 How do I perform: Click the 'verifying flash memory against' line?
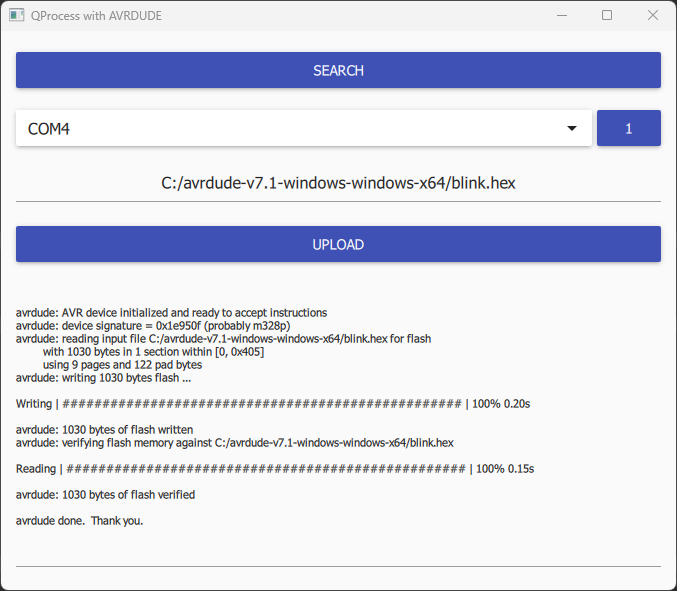pyautogui.click(x=235, y=443)
